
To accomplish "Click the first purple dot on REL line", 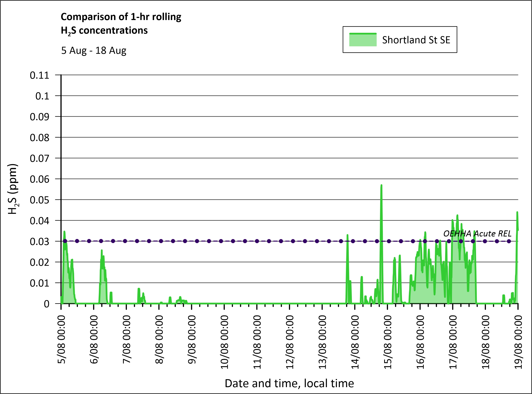I will [65, 241].
